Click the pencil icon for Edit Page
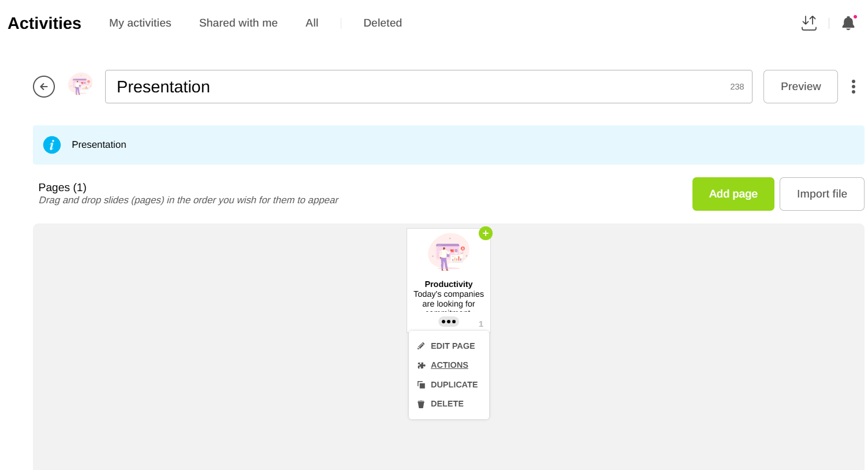The height and width of the screenshot is (470, 868). (x=421, y=346)
